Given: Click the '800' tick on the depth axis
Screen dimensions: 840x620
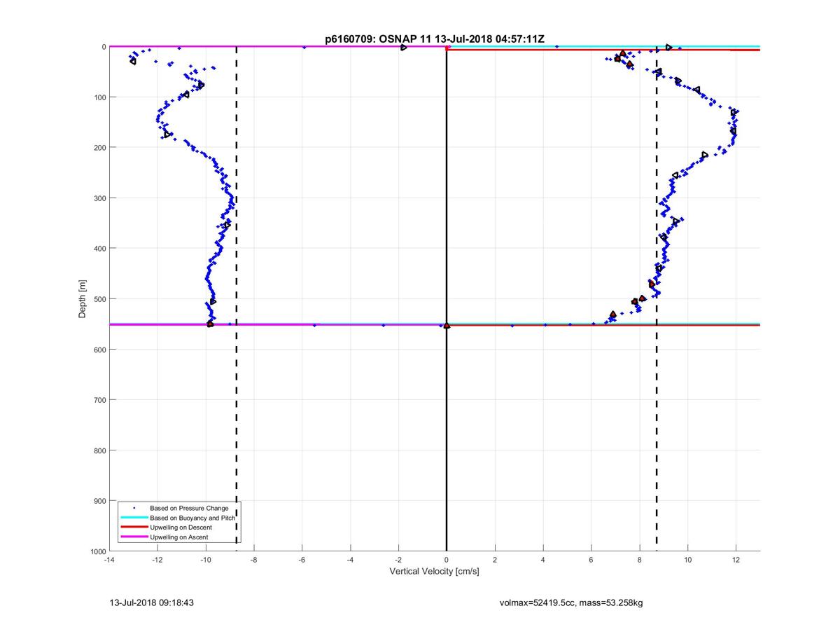Looking at the screenshot, I should 99,450.
